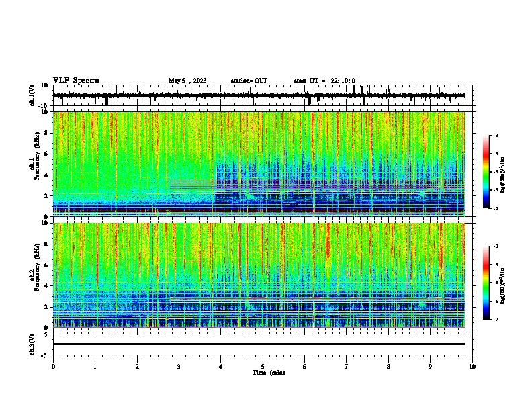Image resolution: width=532 pixels, height=411 pixels.
Task: Click the 'ch.1(V)' axis label
Action: pyautogui.click(x=32, y=95)
